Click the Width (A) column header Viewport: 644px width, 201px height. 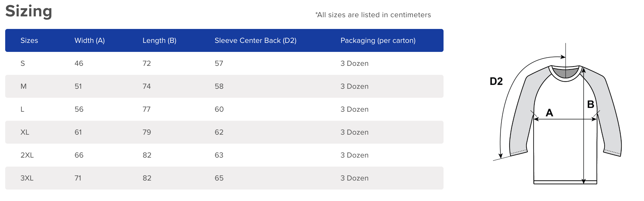[90, 40]
